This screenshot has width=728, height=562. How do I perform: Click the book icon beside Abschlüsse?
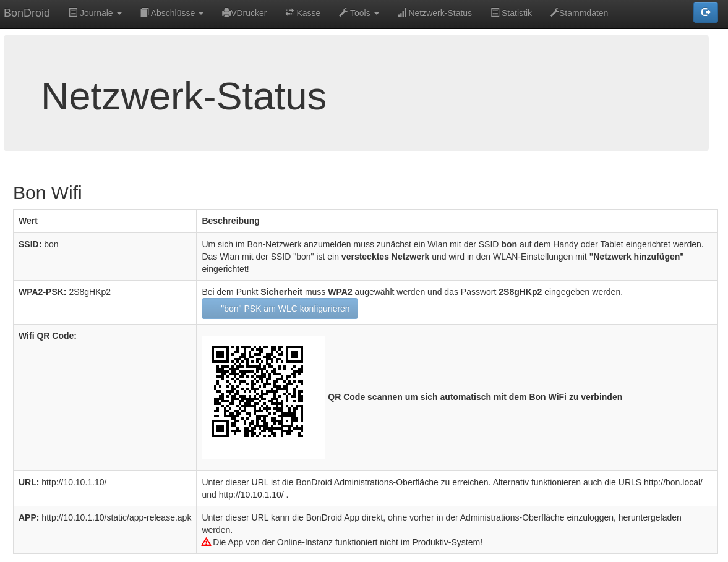pos(144,13)
